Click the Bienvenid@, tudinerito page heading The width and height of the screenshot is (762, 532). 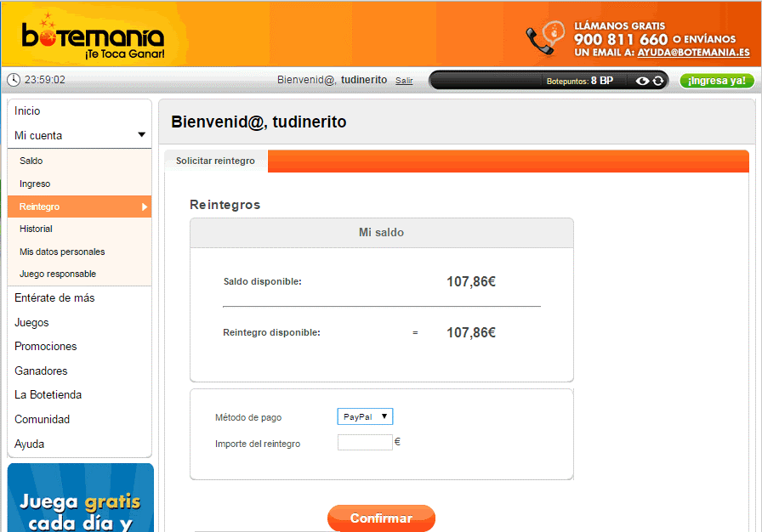tap(259, 122)
